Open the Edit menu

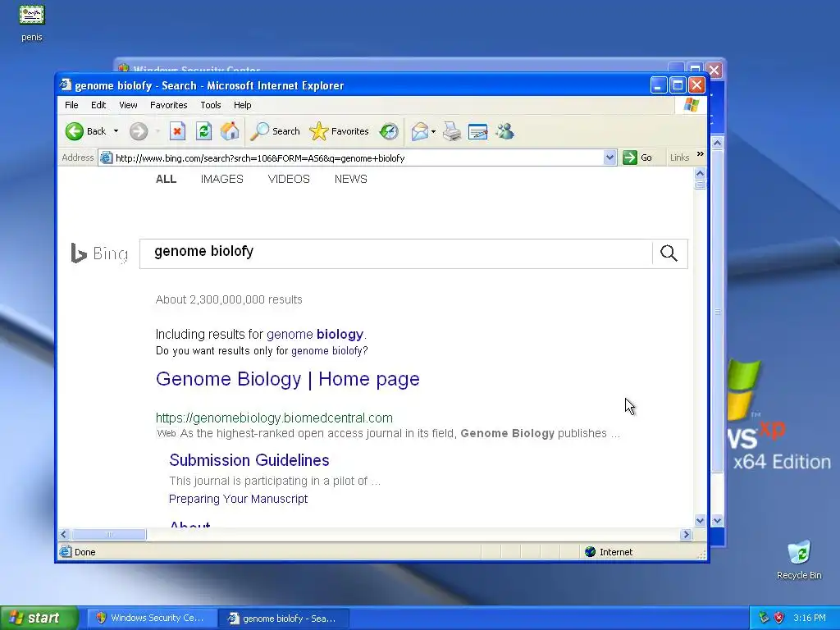coord(98,105)
